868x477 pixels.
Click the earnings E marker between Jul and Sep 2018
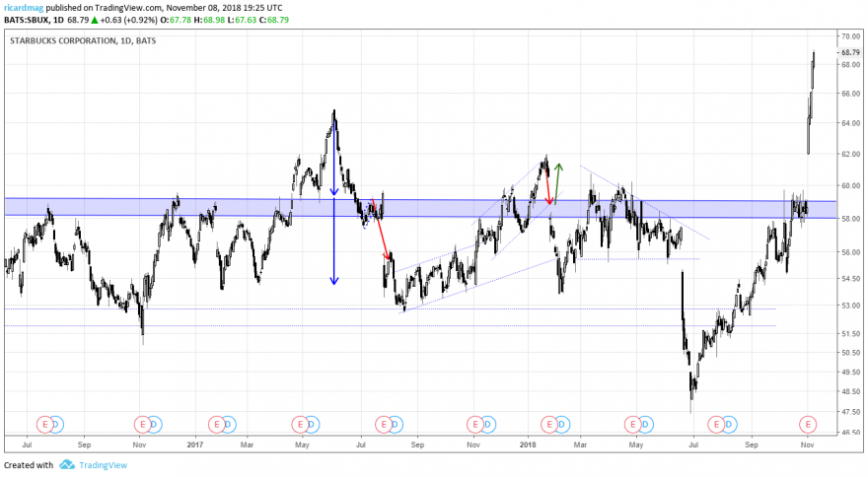716,425
